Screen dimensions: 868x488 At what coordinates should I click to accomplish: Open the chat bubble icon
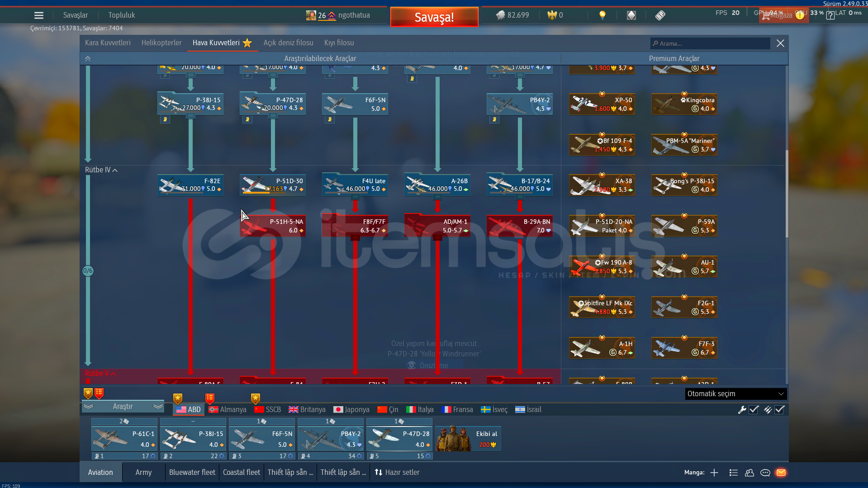[x=765, y=473]
